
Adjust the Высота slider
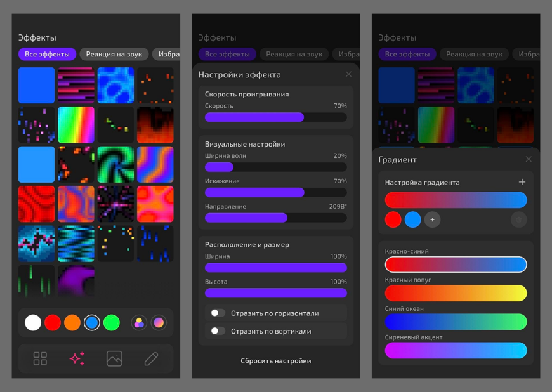275,293
